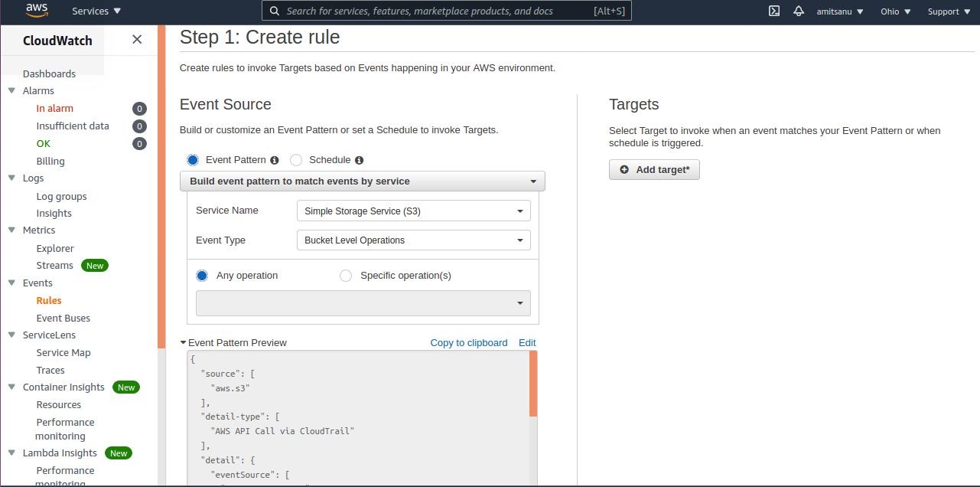The width and height of the screenshot is (980, 487).
Task: Click the OK alarms count badge
Action: coord(139,144)
